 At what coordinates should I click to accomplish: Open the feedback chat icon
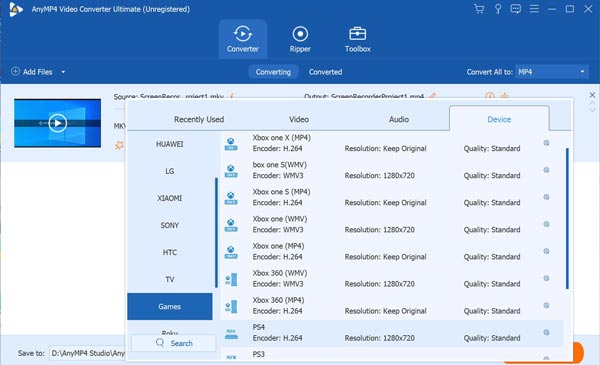[x=515, y=9]
